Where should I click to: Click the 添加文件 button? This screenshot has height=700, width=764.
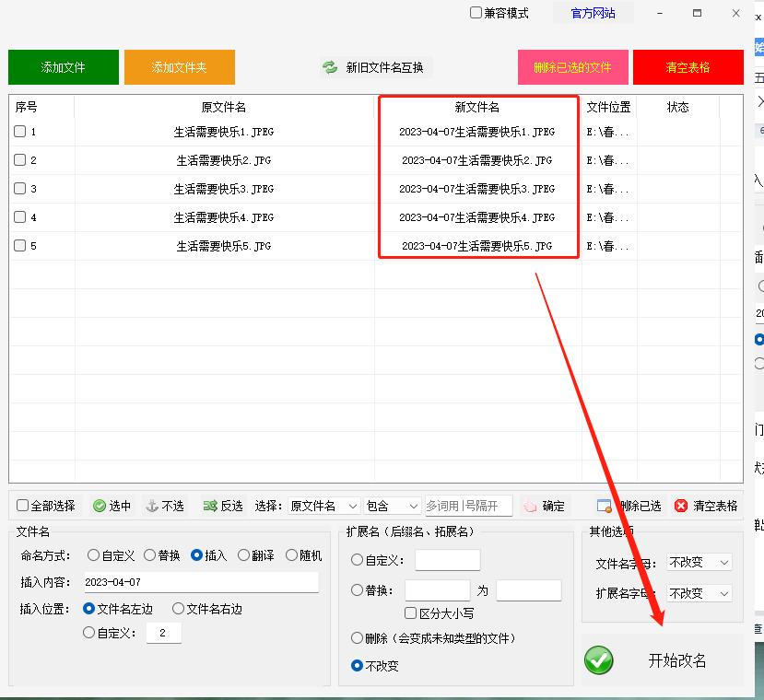63,66
